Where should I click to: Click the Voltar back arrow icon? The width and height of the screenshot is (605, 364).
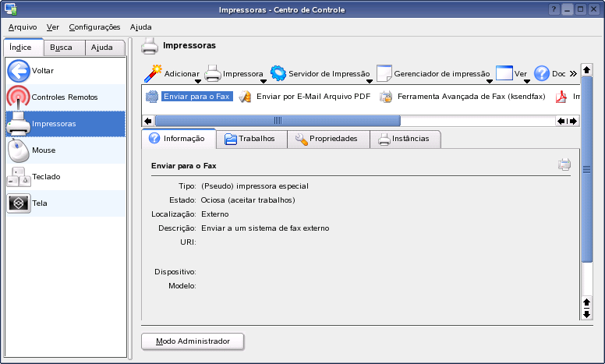18,71
